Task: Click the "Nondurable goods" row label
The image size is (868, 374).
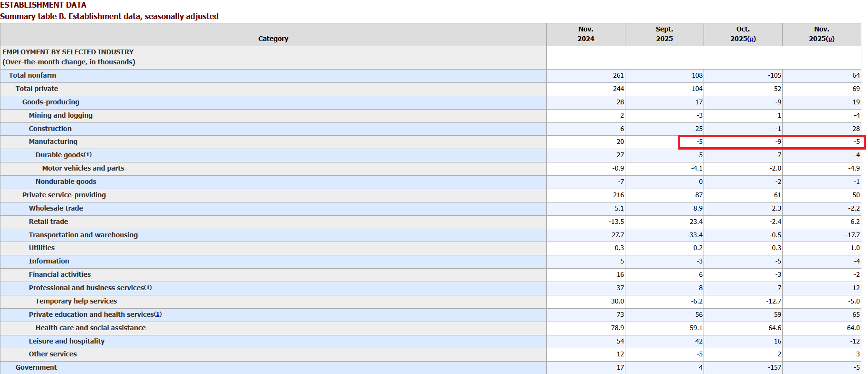Action: click(66, 182)
